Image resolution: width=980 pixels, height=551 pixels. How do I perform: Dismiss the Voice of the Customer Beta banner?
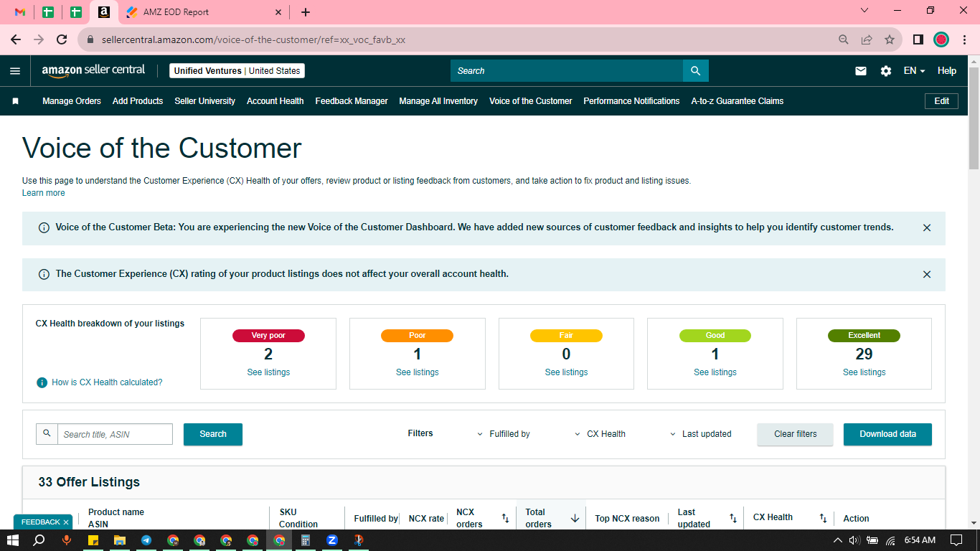coord(927,227)
